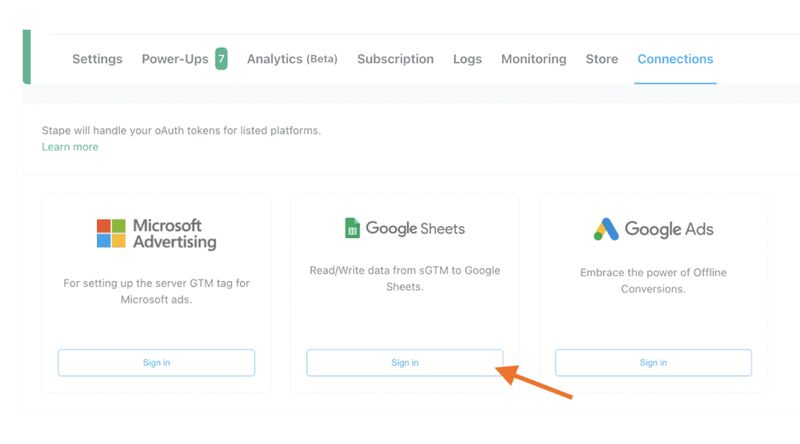Open the Settings tab
The height and width of the screenshot is (444, 800).
tap(97, 59)
